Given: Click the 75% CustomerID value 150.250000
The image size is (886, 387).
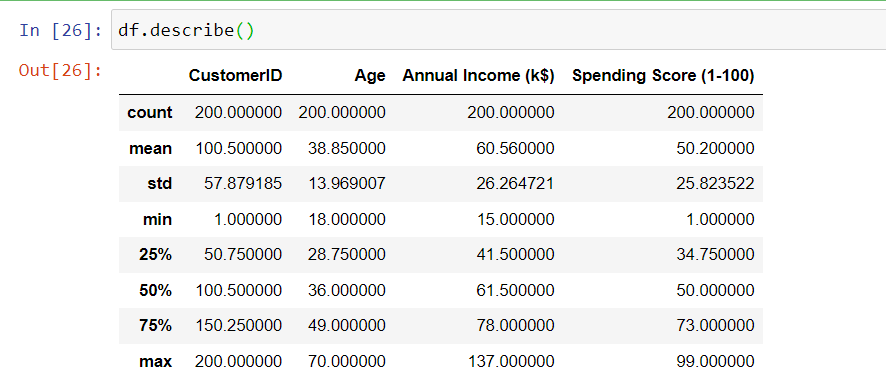Looking at the screenshot, I should (x=238, y=326).
